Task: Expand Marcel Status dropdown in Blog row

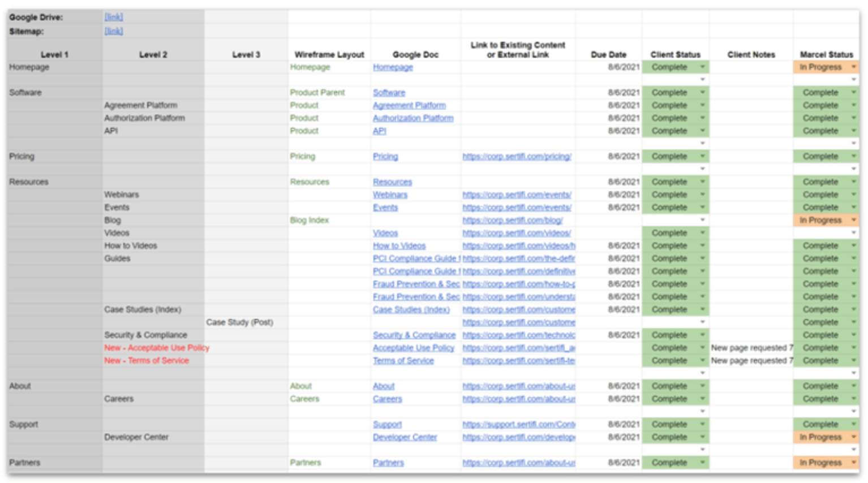Action: click(853, 220)
